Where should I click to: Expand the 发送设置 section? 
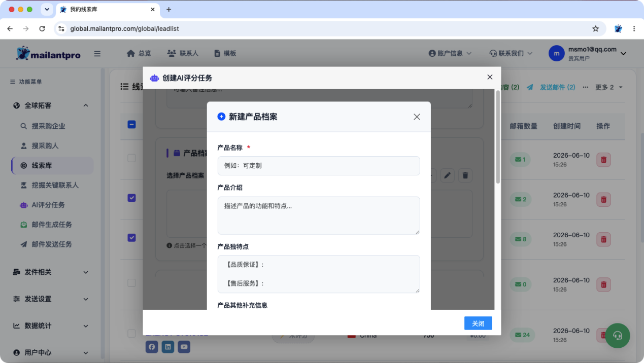(51, 299)
